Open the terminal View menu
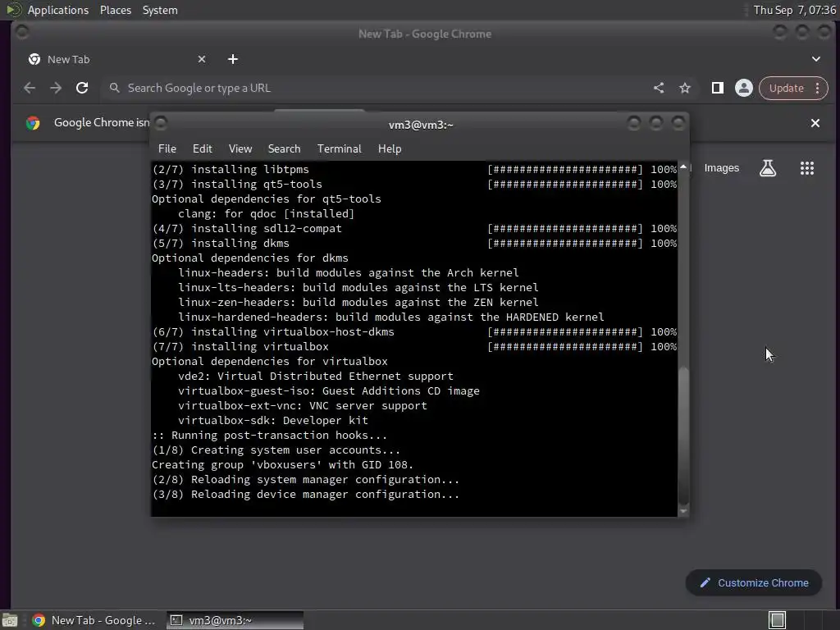This screenshot has height=630, width=840. tap(240, 149)
